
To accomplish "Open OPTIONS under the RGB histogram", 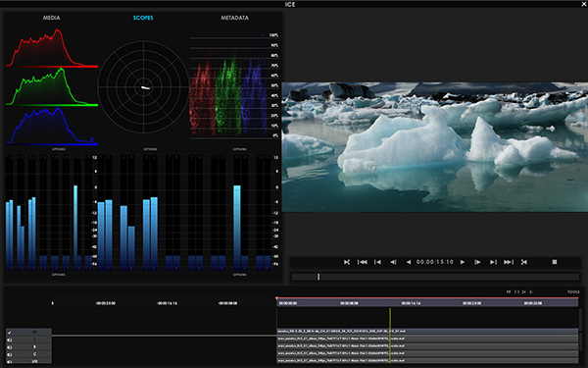I will 58,149.
